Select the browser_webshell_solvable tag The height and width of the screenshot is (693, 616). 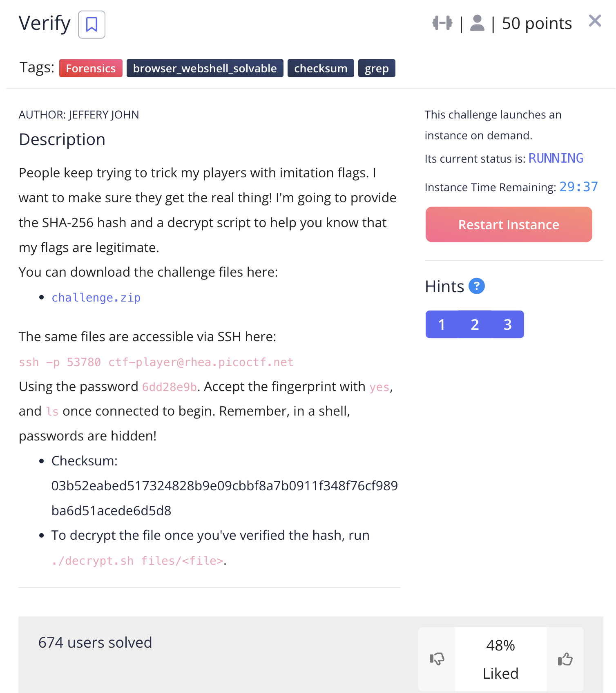pyautogui.click(x=205, y=68)
